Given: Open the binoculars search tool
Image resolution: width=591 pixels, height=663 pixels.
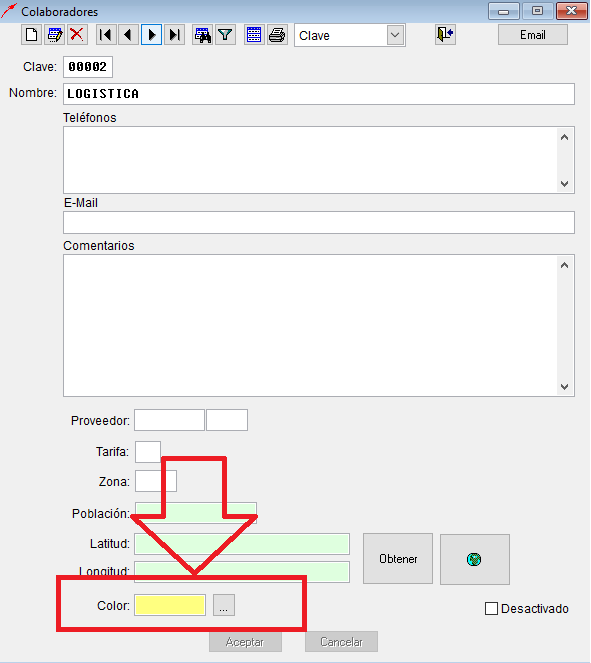Looking at the screenshot, I should coord(202,35).
